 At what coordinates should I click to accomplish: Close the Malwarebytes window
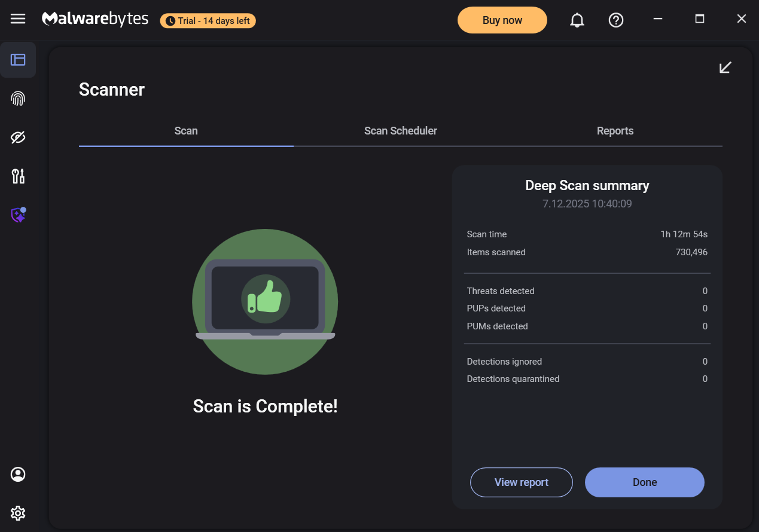pyautogui.click(x=742, y=19)
